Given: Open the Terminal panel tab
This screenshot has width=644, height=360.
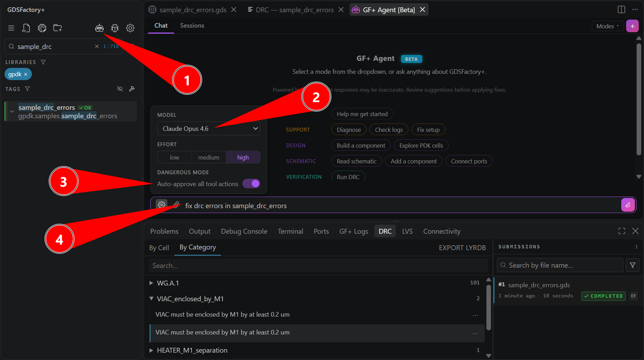Looking at the screenshot, I should pyautogui.click(x=290, y=231).
